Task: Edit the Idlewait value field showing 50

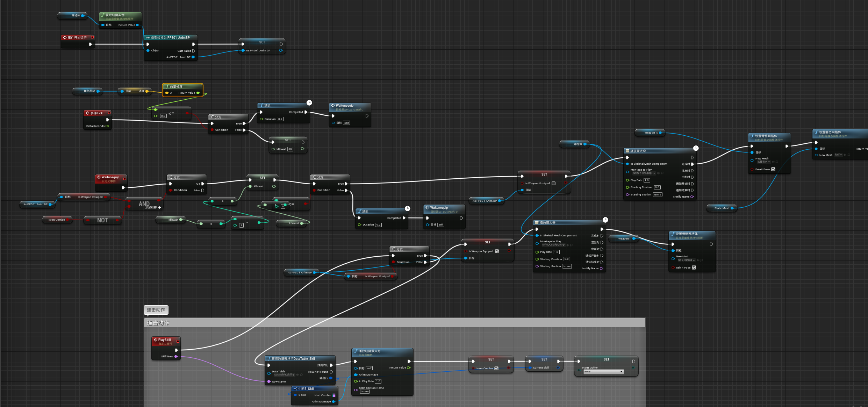Action: coord(290,149)
